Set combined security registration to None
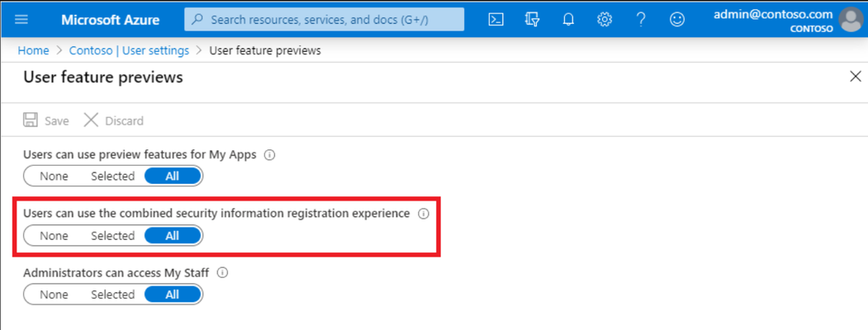Viewport: 868px width, 330px height. pos(54,235)
